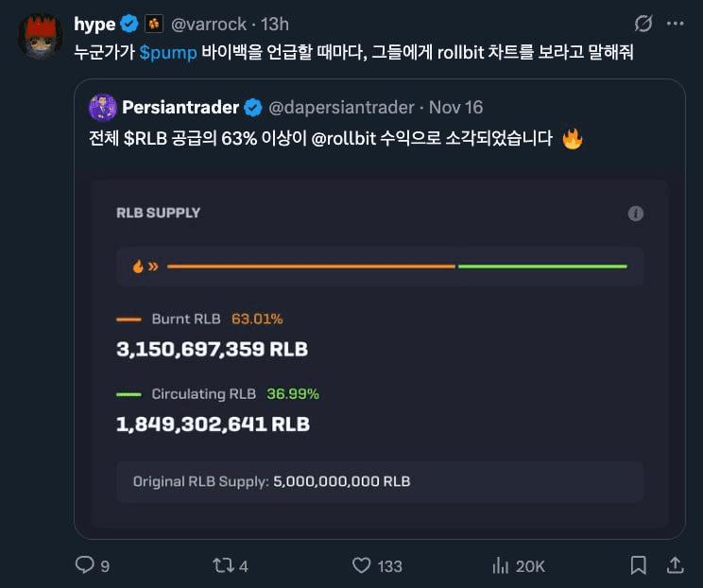Click Persiantrader's avatar in quoted post
703x588 pixels.
click(x=103, y=107)
